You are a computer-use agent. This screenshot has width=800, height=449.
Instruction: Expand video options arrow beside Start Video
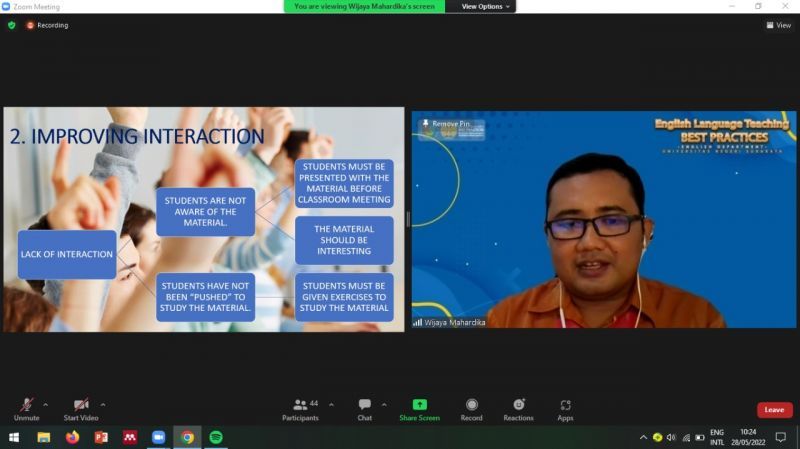tap(103, 405)
